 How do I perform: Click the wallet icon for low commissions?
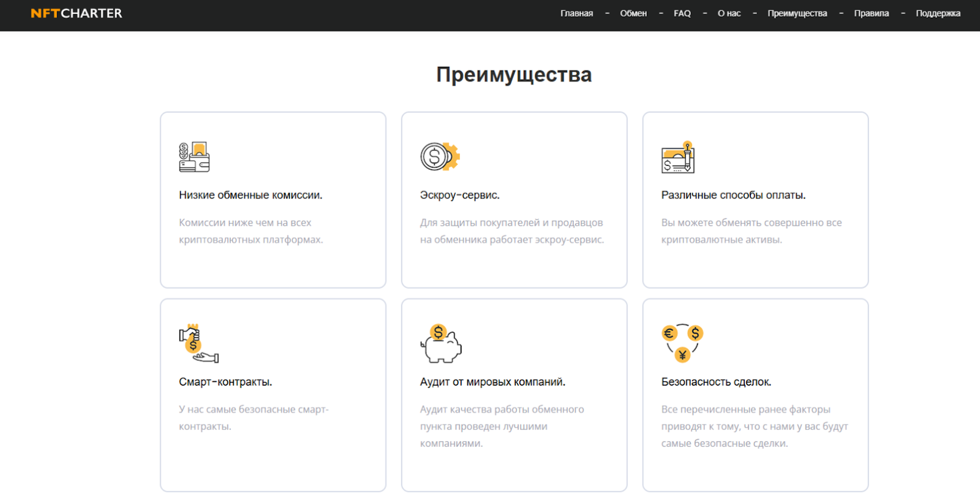[x=194, y=157]
